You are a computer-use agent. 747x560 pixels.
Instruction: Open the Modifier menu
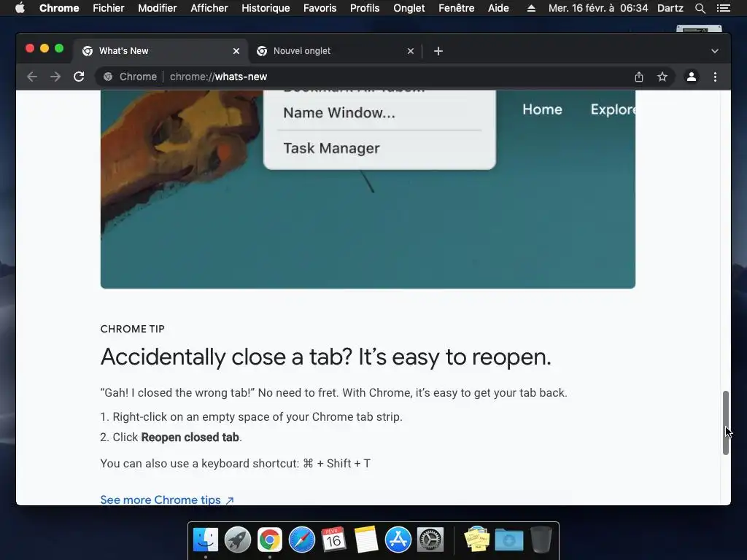click(x=158, y=8)
